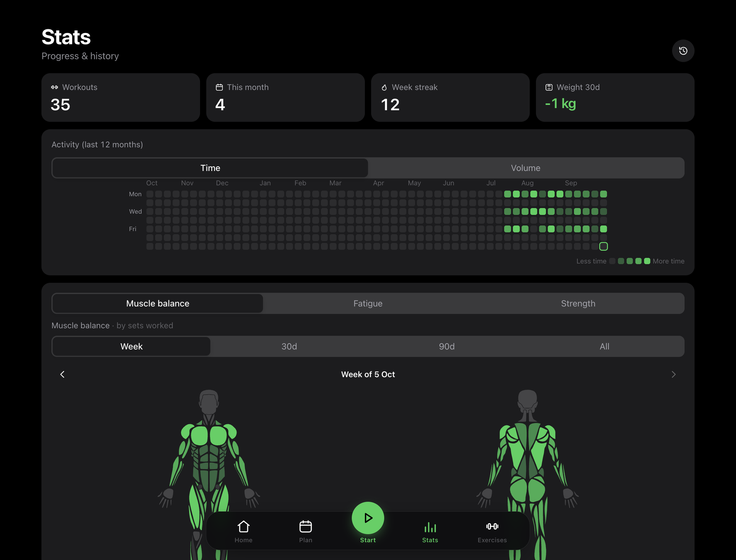Start a workout with the green play button
The image size is (736, 560).
click(x=368, y=518)
